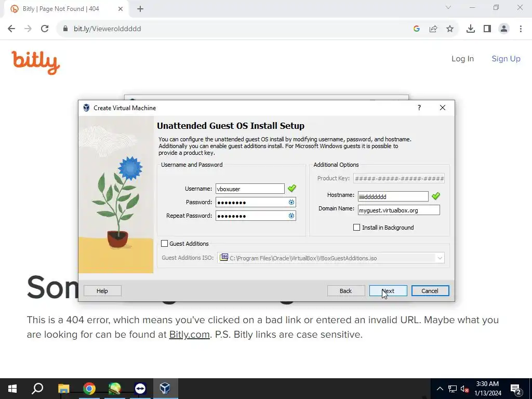Show Repeat Password contents via eye icon
Screen dimensions: 532x399
point(291,216)
